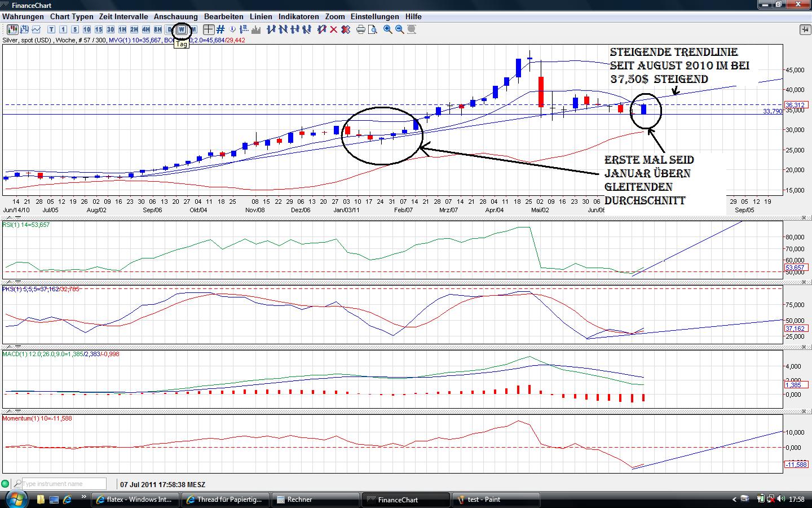Open the Chart Typen menu
The image size is (812, 508).
[x=72, y=16]
